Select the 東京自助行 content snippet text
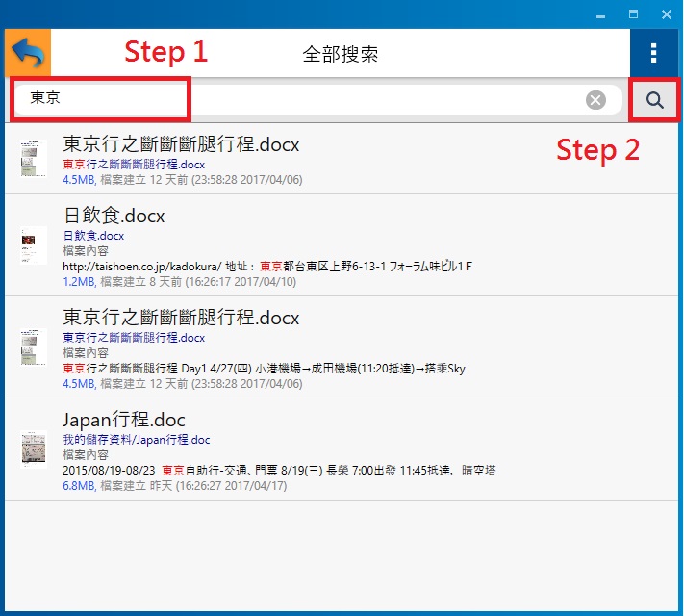The height and width of the screenshot is (616, 684). [279, 471]
